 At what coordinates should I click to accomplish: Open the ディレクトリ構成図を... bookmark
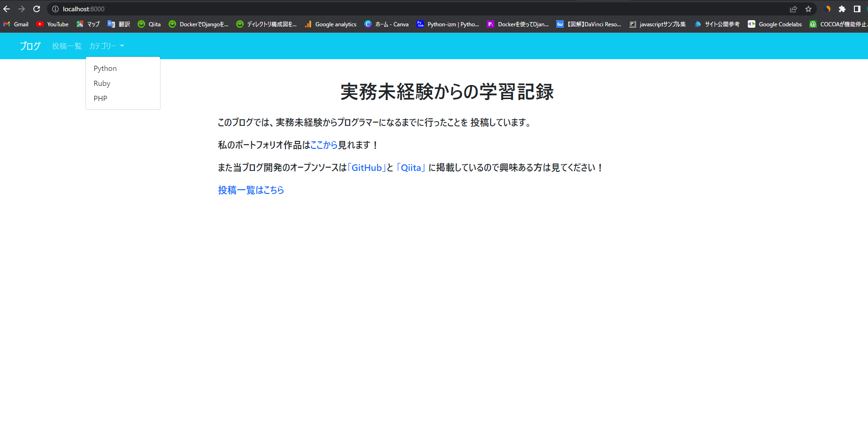pyautogui.click(x=267, y=24)
